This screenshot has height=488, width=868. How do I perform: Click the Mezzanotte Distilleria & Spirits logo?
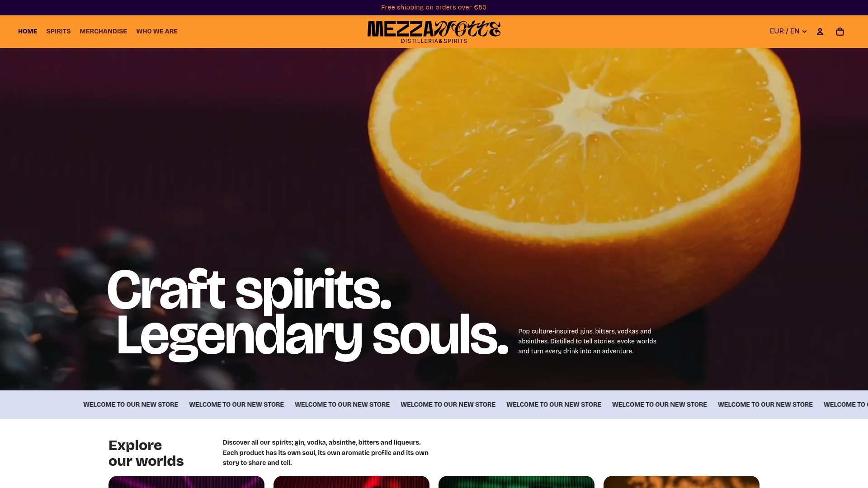tap(434, 32)
